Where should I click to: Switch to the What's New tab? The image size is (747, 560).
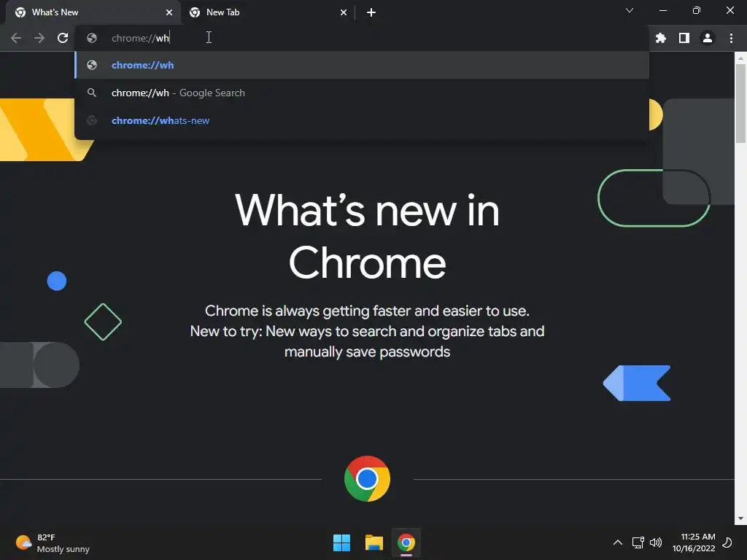94,13
